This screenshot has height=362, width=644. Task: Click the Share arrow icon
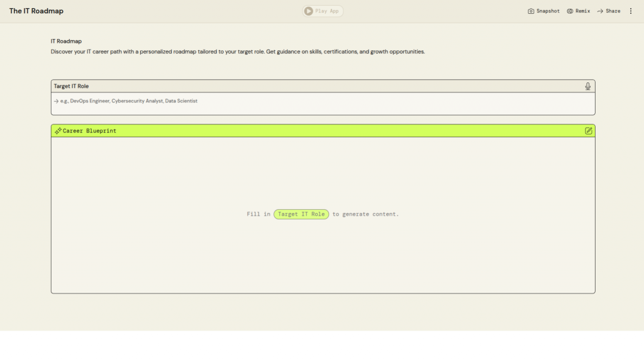click(600, 11)
